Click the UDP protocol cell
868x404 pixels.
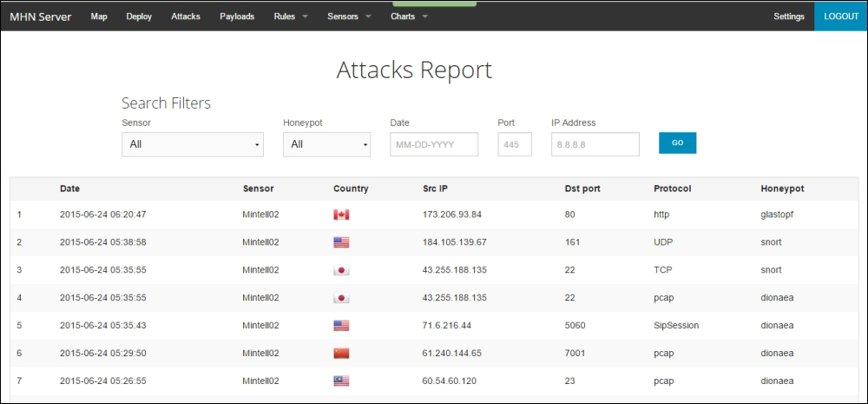click(x=662, y=242)
